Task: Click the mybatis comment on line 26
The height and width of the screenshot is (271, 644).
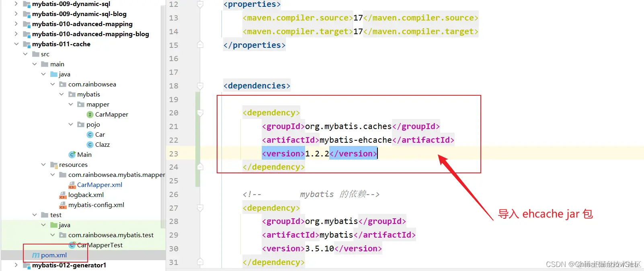Action: (311, 194)
